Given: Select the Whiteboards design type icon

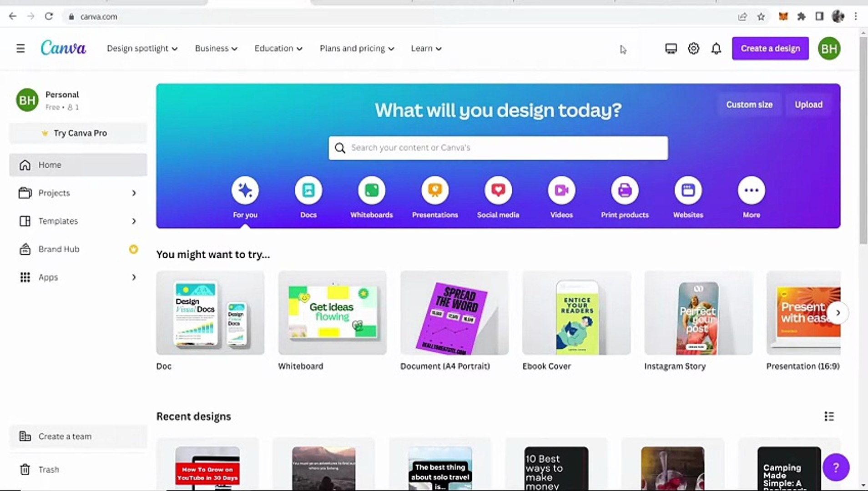Looking at the screenshot, I should click(x=371, y=190).
